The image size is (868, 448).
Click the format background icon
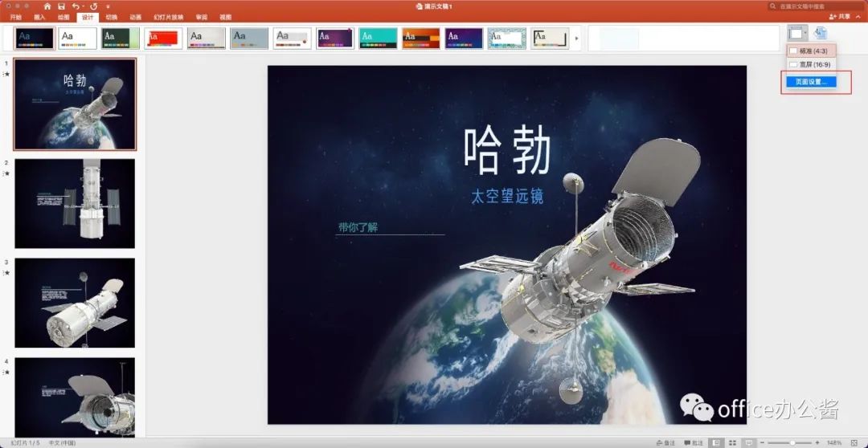click(821, 33)
